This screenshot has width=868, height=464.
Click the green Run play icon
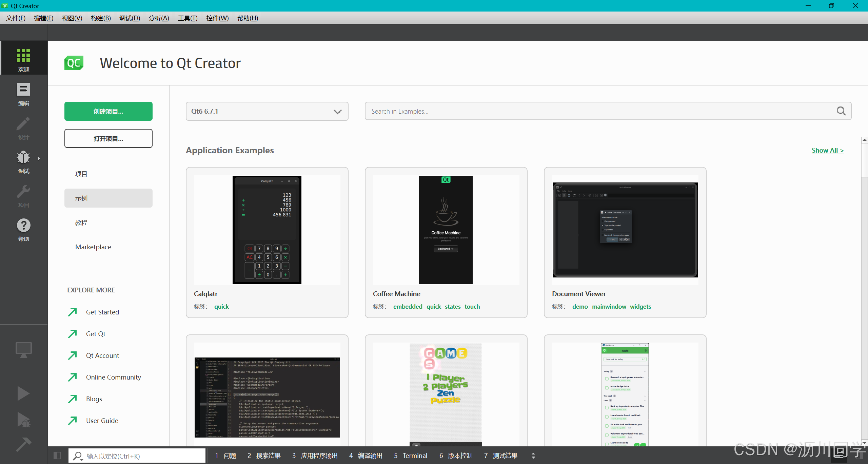(x=23, y=393)
